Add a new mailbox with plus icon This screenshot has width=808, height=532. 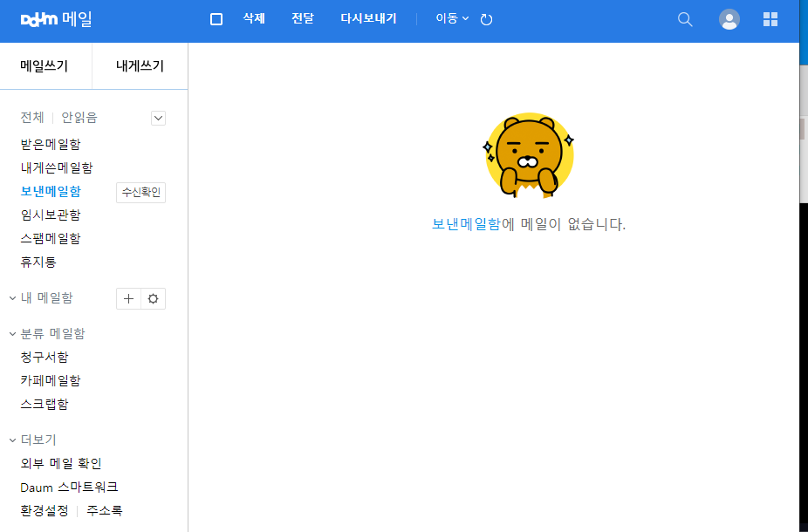pyautogui.click(x=129, y=298)
